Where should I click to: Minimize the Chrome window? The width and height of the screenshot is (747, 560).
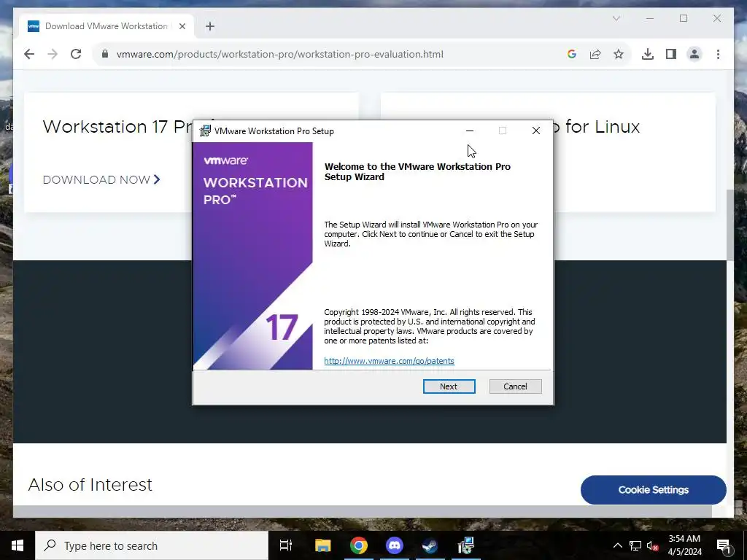650,18
